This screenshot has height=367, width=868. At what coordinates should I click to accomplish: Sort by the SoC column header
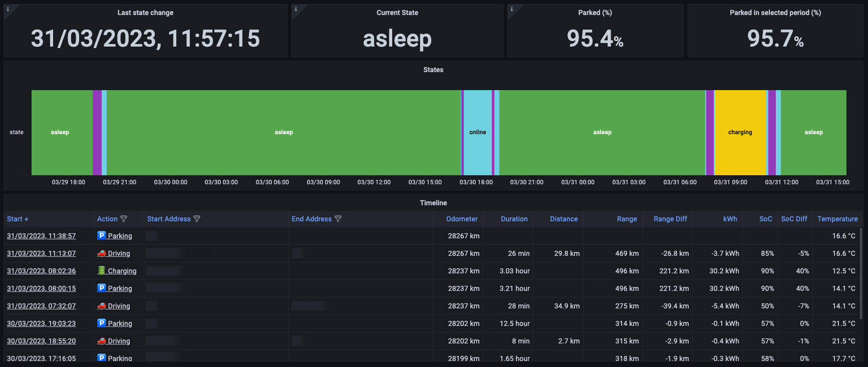pyautogui.click(x=765, y=219)
